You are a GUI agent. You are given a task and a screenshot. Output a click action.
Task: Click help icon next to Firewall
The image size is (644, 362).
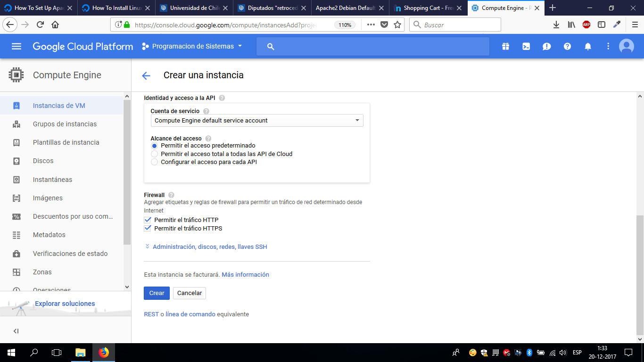pyautogui.click(x=171, y=195)
